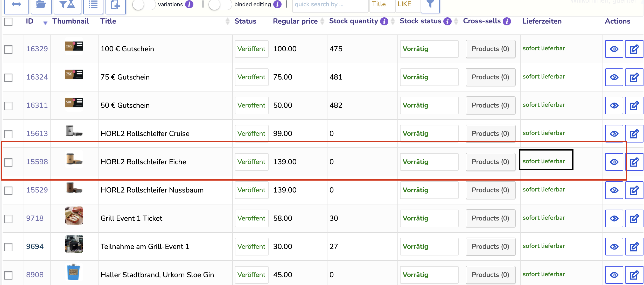
Task: Open the filter-and-flask icon in the toolbar
Action: tap(67, 5)
